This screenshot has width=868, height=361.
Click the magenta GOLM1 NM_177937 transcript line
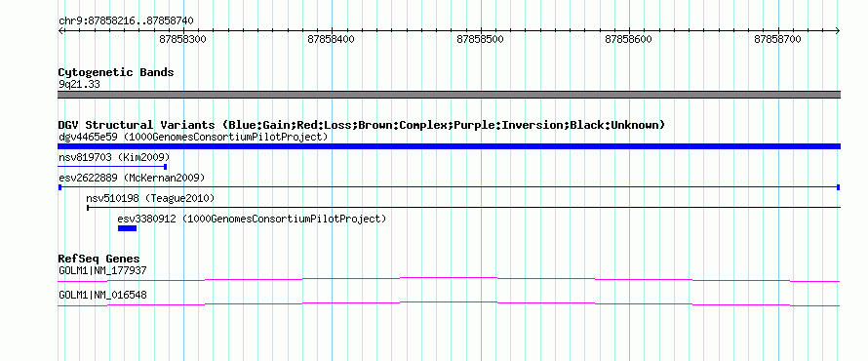[x=449, y=279]
